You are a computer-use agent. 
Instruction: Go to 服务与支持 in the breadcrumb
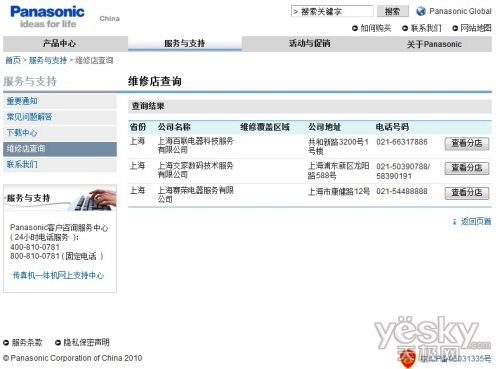[x=48, y=60]
